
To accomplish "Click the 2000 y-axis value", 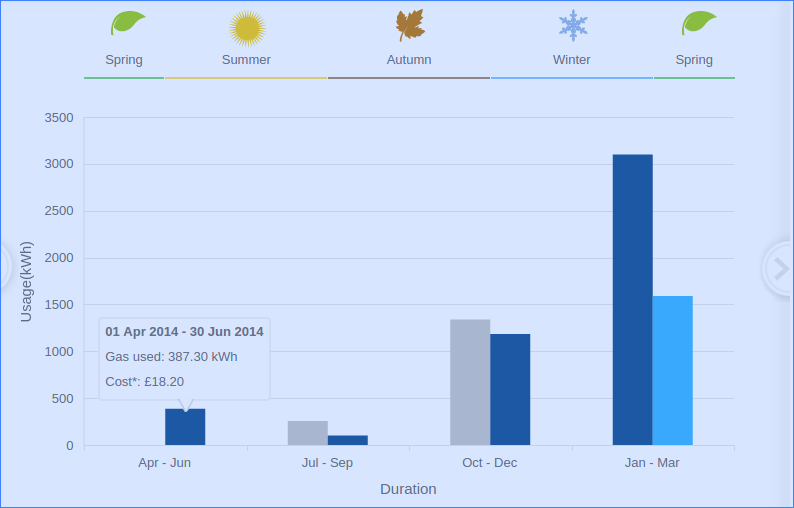I will (x=59, y=258).
